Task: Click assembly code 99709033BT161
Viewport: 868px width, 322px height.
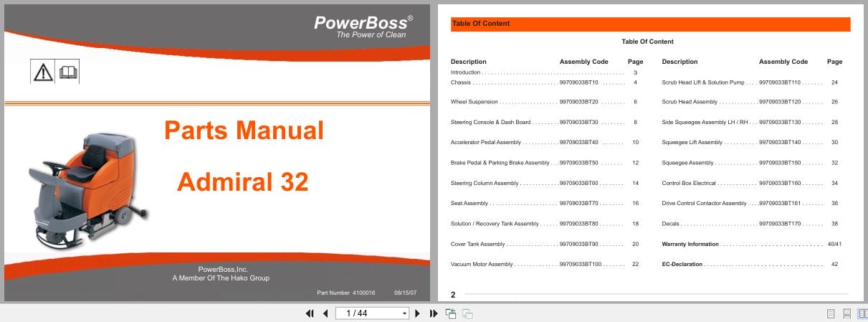Action: [780, 204]
